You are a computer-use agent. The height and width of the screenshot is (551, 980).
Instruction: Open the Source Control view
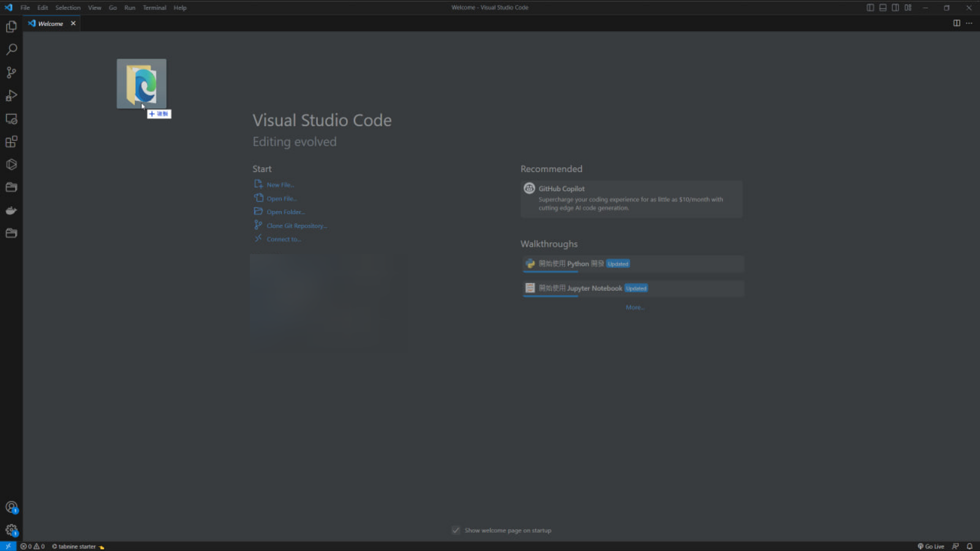pos(11,72)
